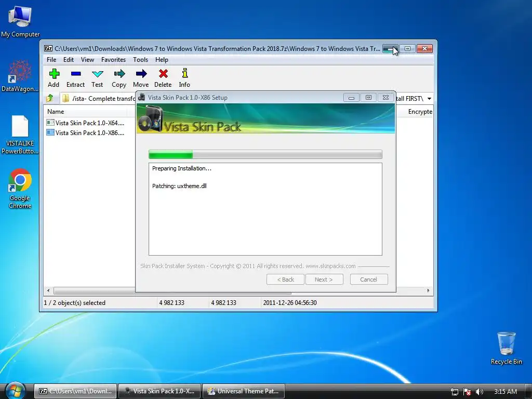Switch to Vista Skin Pack taskbar button
Viewport: 532px width, 399px height.
(x=159, y=391)
